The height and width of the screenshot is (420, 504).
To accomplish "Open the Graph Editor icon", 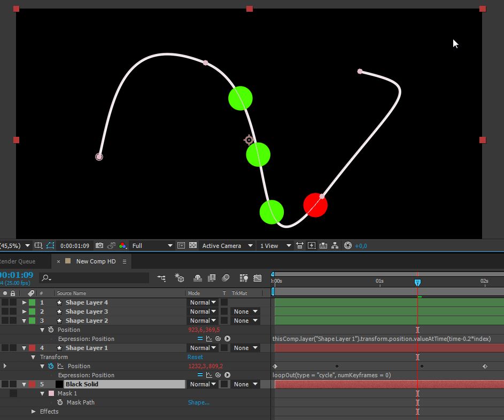I will pos(258,278).
